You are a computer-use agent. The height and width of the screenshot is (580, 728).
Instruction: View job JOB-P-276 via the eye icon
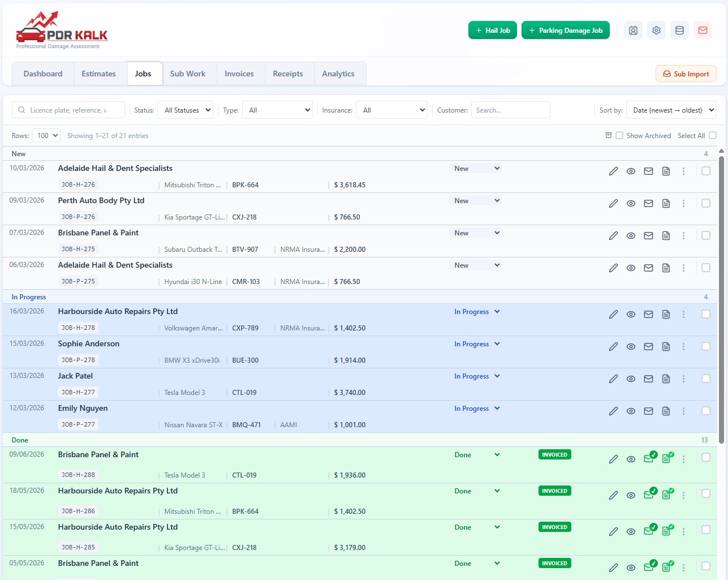pyautogui.click(x=631, y=204)
